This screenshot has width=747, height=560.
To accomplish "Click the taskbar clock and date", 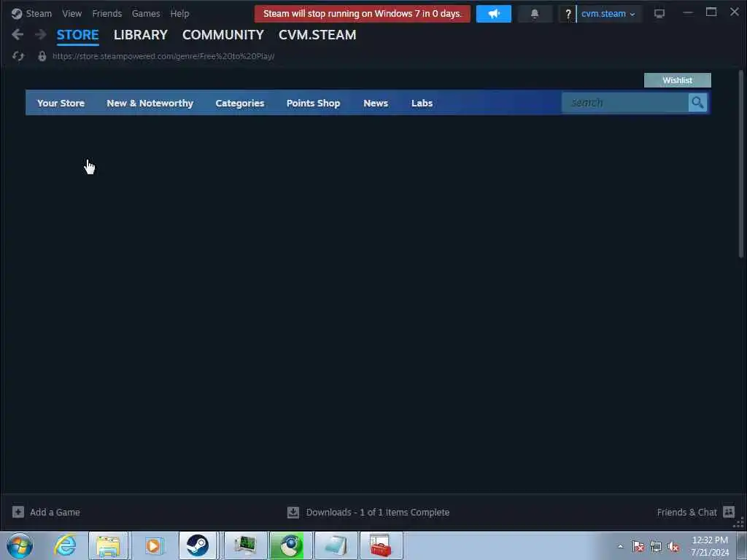I will [710, 545].
